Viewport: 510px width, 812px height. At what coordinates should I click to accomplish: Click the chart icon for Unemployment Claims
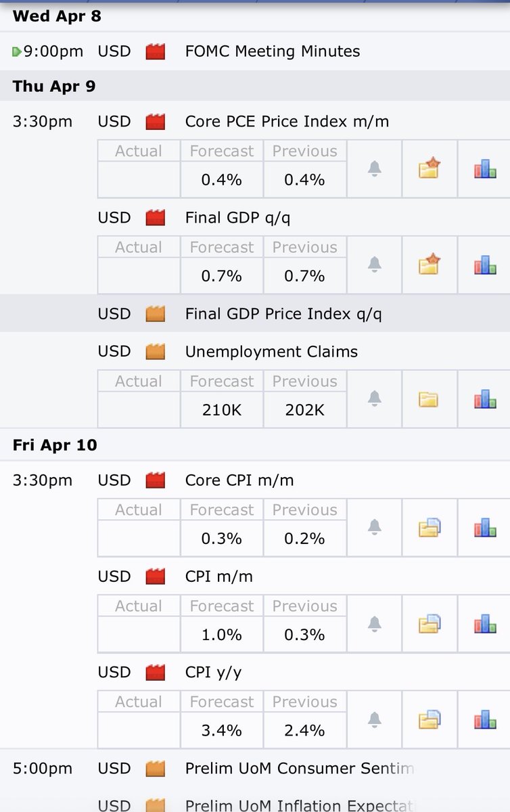tap(485, 399)
